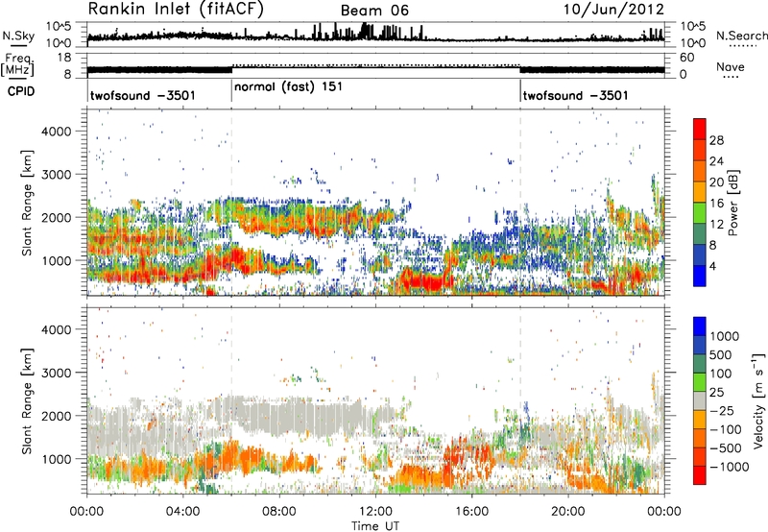Click the 'Nave' legend label
The height and width of the screenshot is (532, 768).
pyautogui.click(x=731, y=66)
